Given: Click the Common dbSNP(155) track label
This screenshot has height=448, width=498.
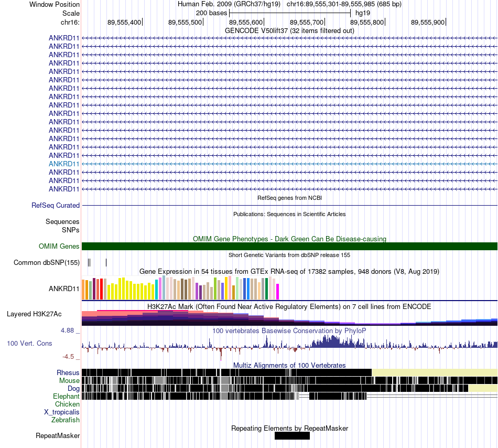Looking at the screenshot, I should [x=46, y=262].
